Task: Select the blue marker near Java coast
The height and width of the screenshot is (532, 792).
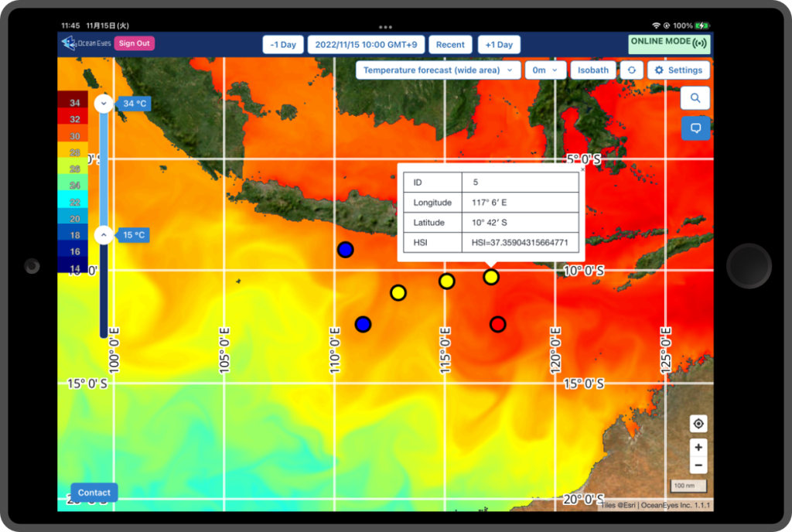Action: tap(346, 249)
